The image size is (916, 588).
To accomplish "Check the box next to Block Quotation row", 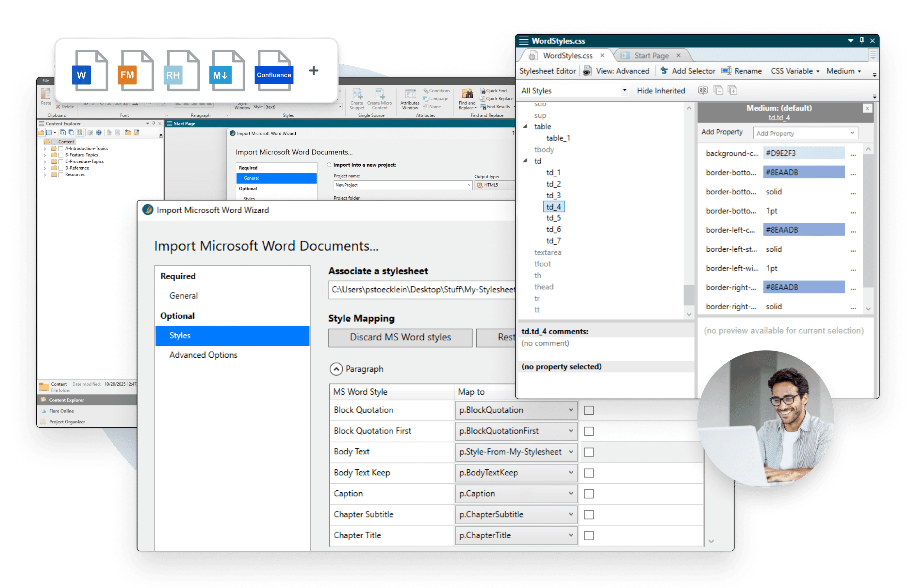I will (x=589, y=410).
